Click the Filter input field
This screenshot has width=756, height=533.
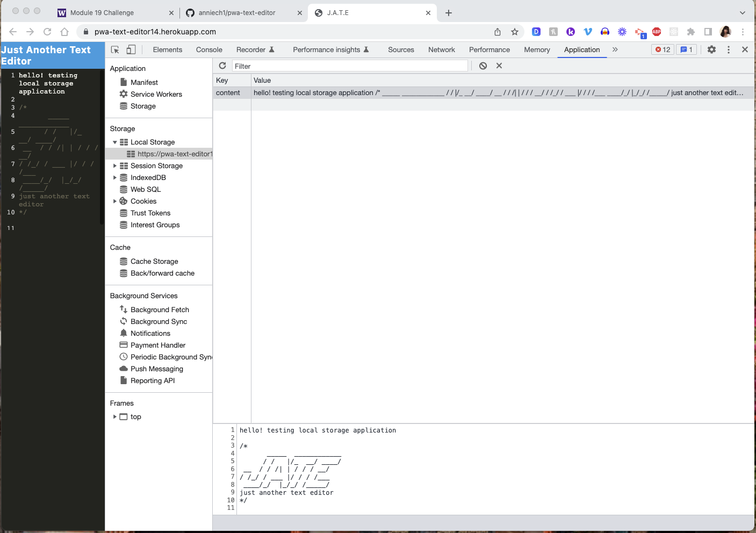coord(349,66)
